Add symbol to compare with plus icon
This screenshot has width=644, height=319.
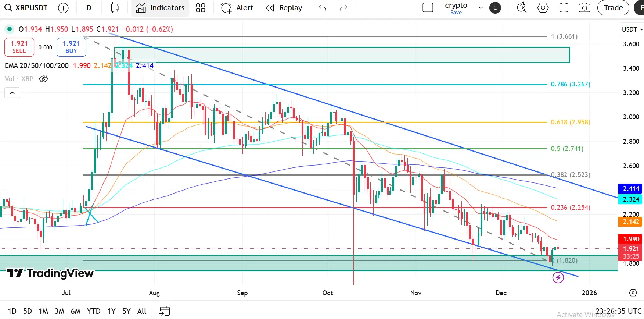pyautogui.click(x=63, y=8)
